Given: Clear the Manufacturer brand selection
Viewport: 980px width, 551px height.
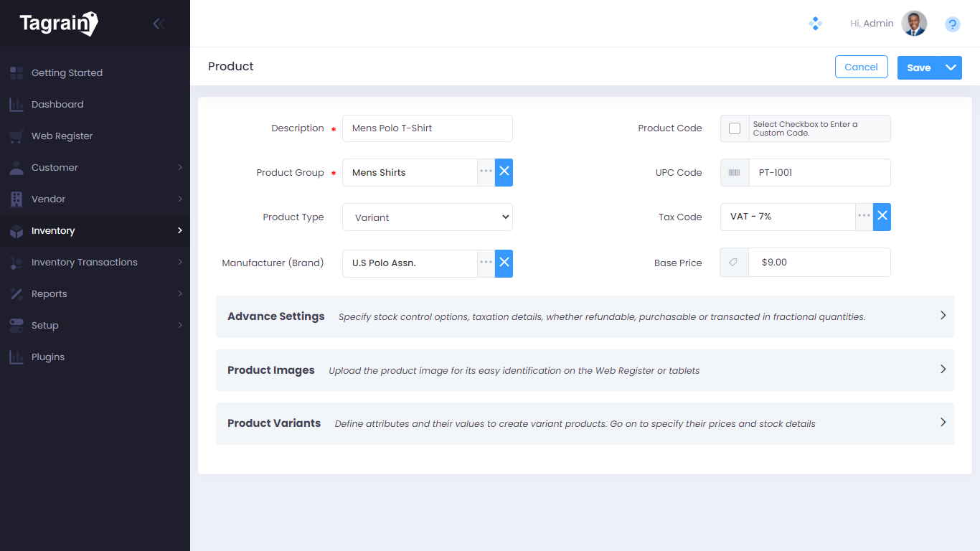Looking at the screenshot, I should [504, 263].
